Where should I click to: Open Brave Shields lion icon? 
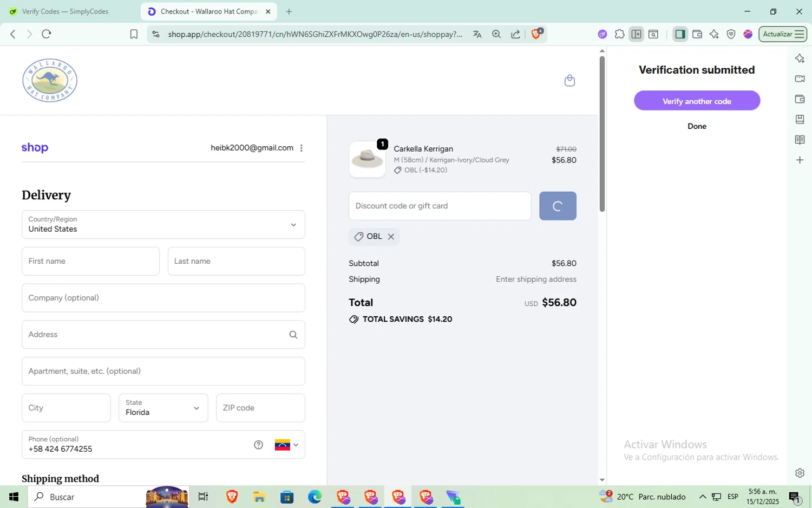pyautogui.click(x=536, y=34)
